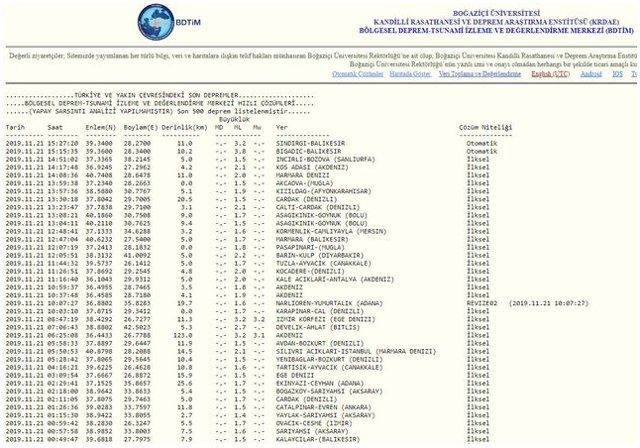Select the NARLIOREN-YUMURTALIK (ADANA) entry

329,303
